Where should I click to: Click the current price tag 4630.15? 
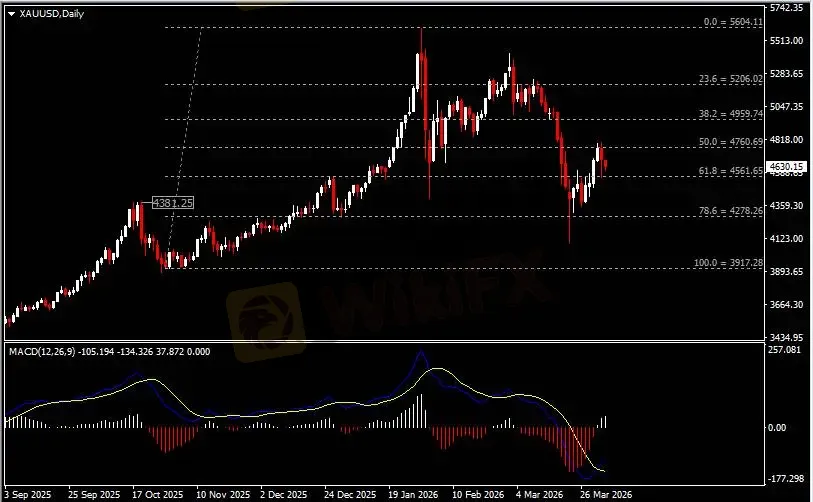[x=787, y=166]
